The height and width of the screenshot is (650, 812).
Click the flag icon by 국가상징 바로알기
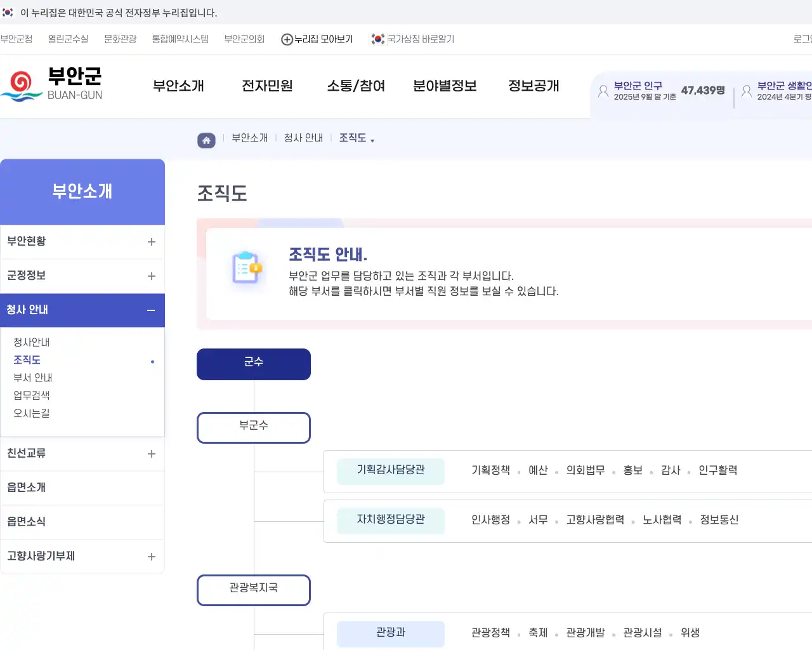pyautogui.click(x=378, y=39)
